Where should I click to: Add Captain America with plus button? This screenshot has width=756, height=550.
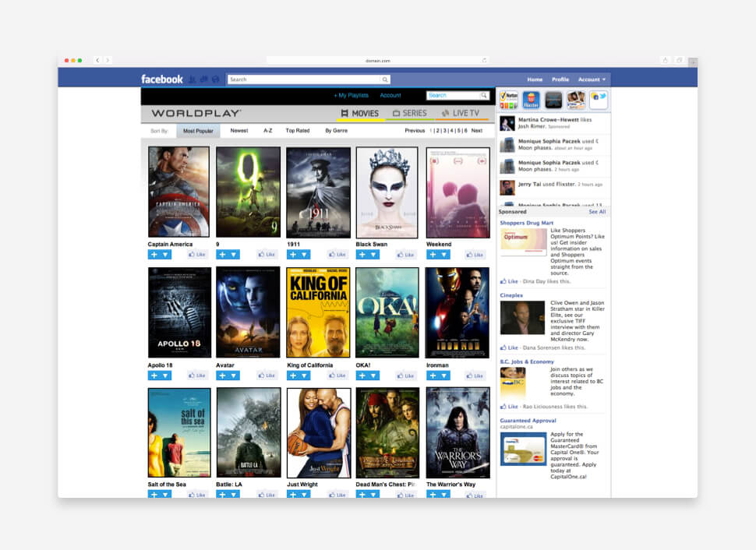(154, 255)
